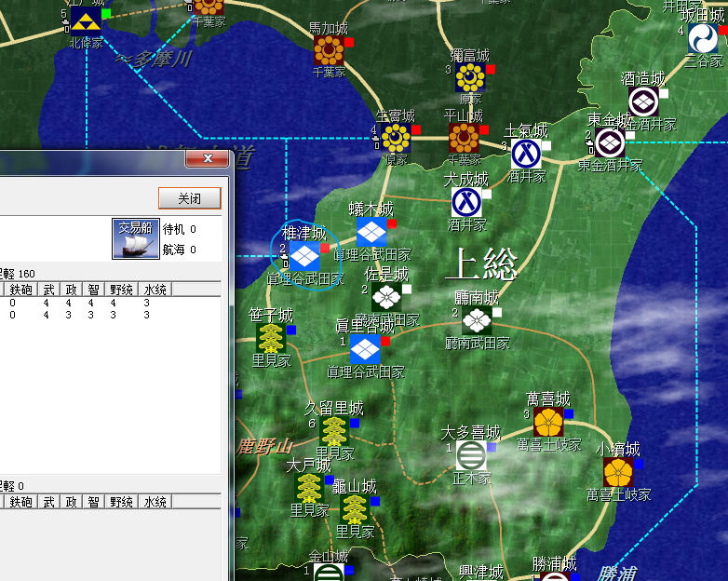The image size is (728, 581).
Task: Click the 彌富城 castle icon of 原家
Action: pyautogui.click(x=470, y=77)
